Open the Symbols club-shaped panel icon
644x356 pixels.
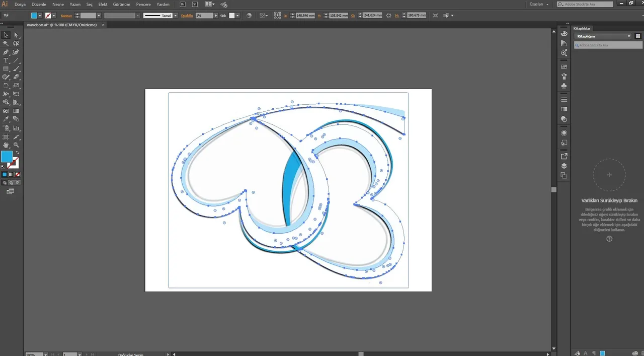pos(564,86)
